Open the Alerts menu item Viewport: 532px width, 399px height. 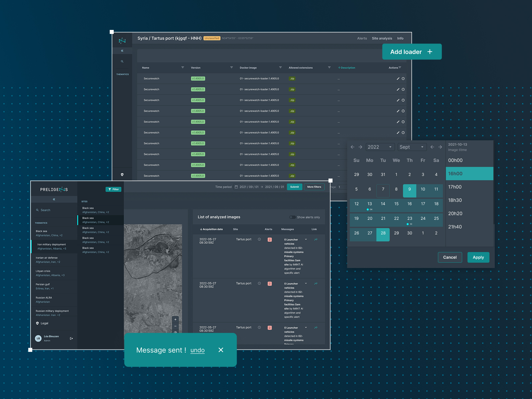(362, 38)
